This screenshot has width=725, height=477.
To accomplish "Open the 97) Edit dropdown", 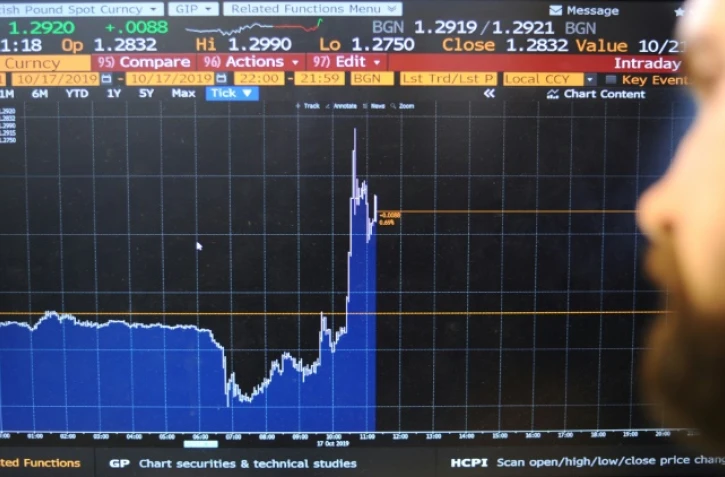I will [347, 62].
